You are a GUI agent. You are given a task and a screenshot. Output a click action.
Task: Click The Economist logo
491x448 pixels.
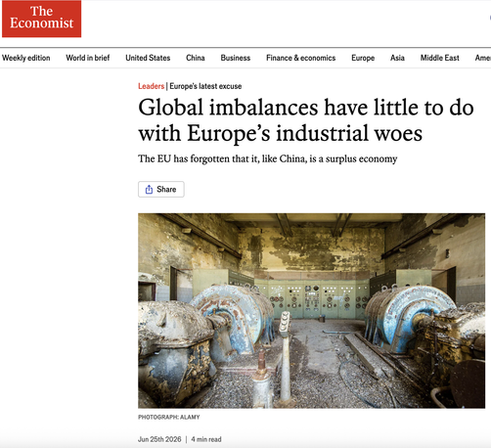42,19
